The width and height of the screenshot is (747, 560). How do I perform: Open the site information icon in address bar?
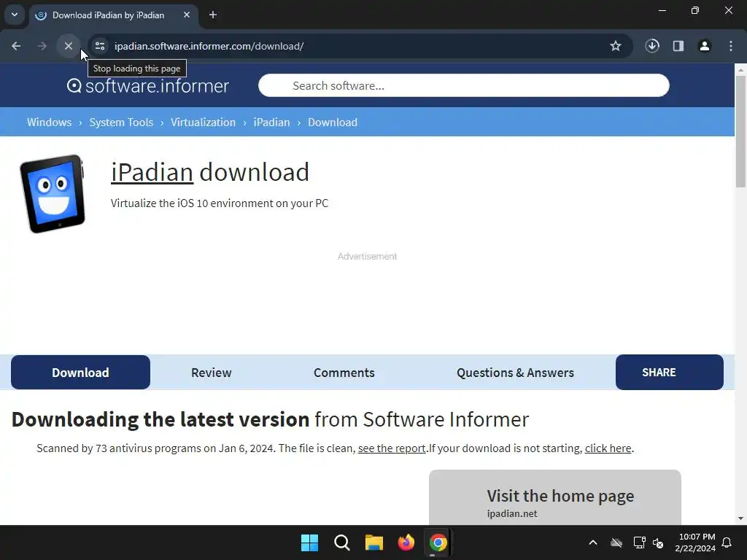pyautogui.click(x=100, y=46)
